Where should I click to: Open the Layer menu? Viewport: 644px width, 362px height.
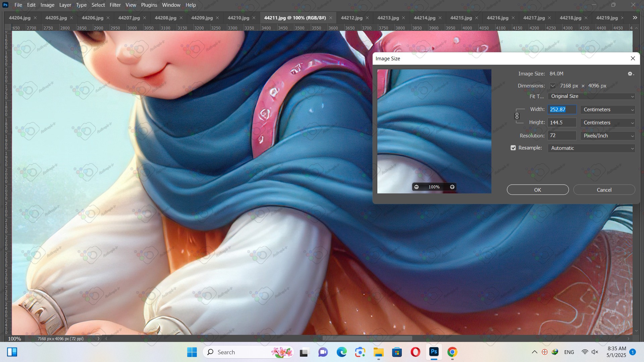tap(65, 5)
